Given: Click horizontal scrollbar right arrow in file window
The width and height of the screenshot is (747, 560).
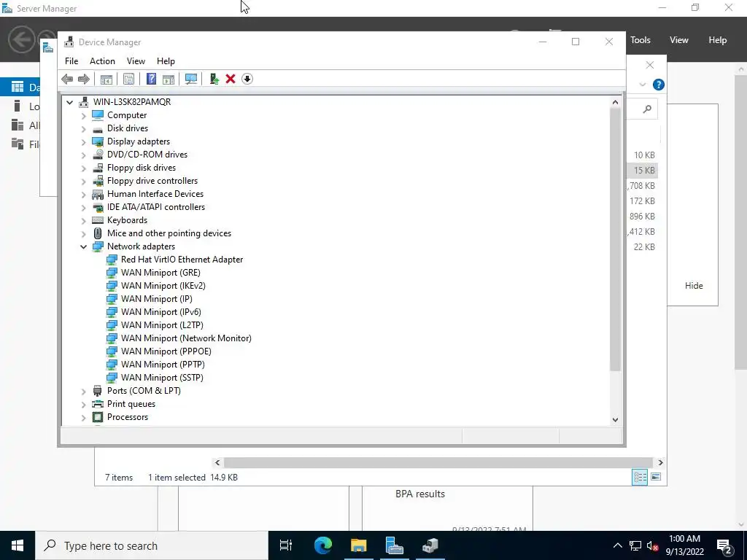Looking at the screenshot, I should point(660,462).
